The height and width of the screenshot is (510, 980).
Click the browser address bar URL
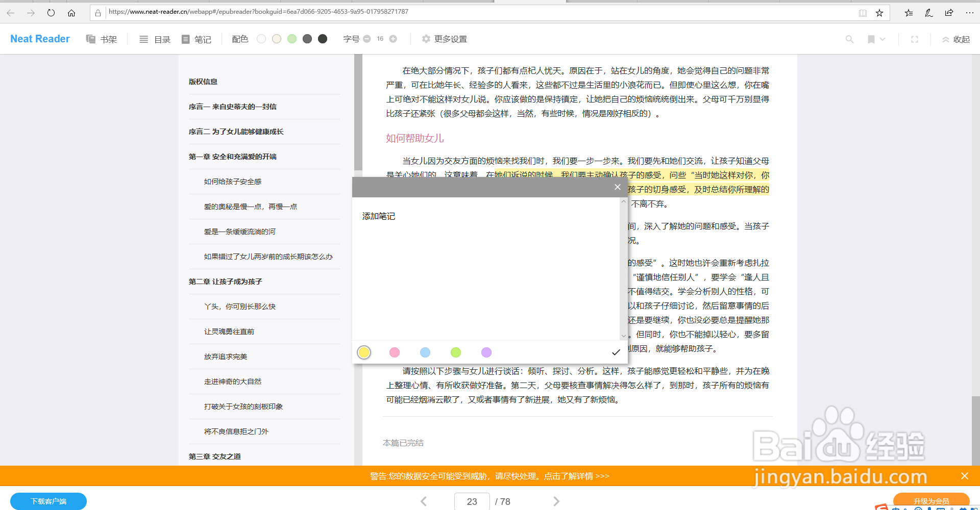click(258, 12)
